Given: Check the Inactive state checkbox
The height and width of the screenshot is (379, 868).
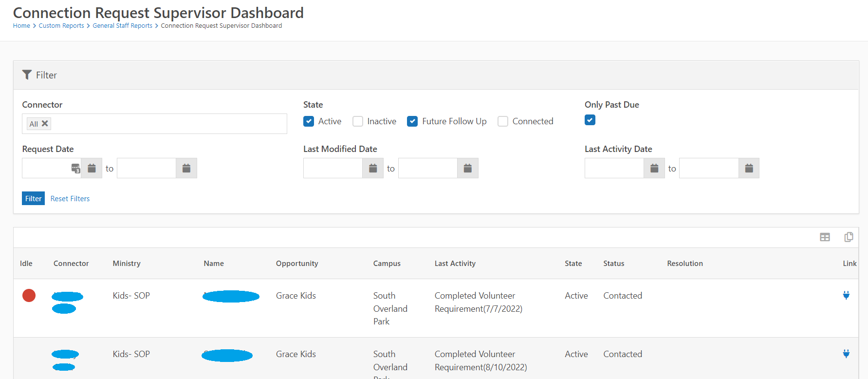Looking at the screenshot, I should (x=358, y=121).
